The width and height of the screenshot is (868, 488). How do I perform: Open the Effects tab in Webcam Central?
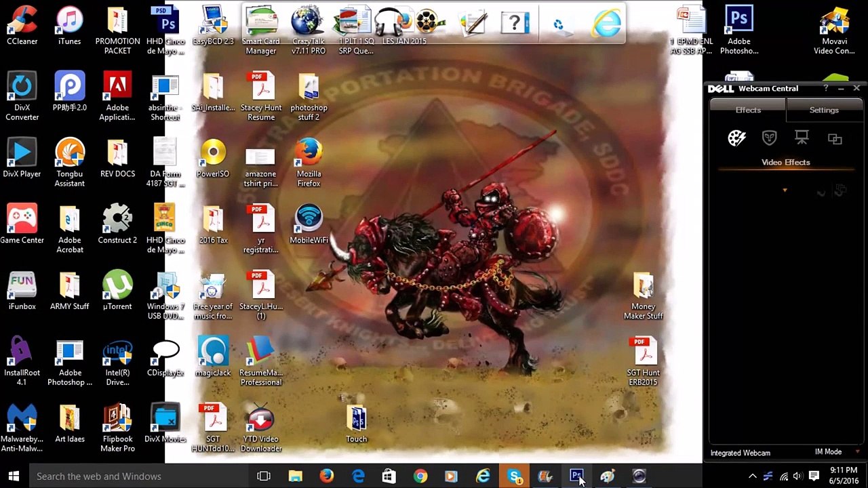[748, 110]
